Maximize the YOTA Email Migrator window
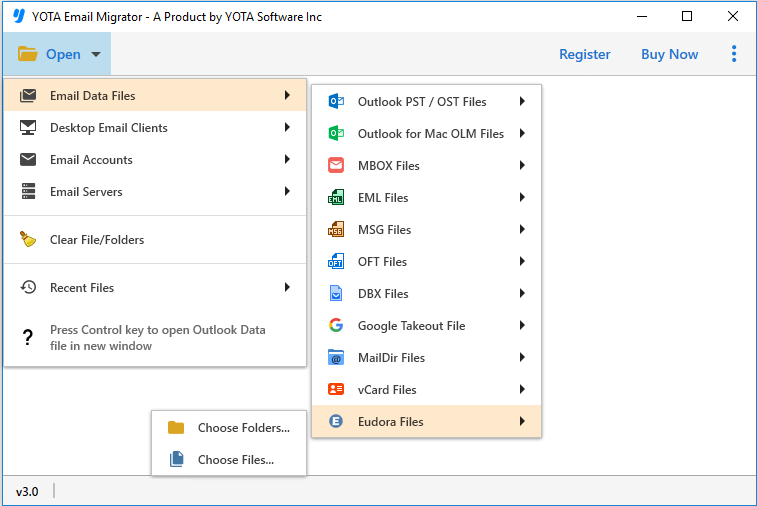Image resolution: width=757 pixels, height=506 pixels. coord(687,16)
